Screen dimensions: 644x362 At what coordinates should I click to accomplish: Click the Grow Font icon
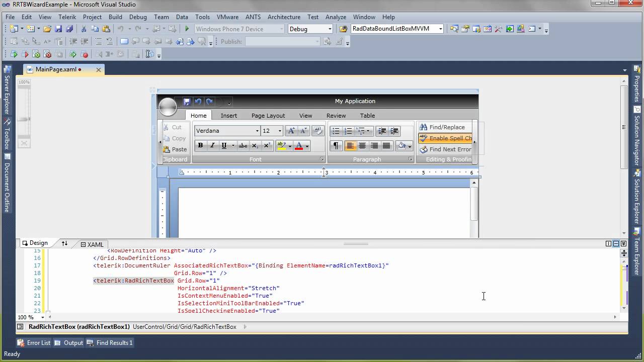click(x=291, y=131)
